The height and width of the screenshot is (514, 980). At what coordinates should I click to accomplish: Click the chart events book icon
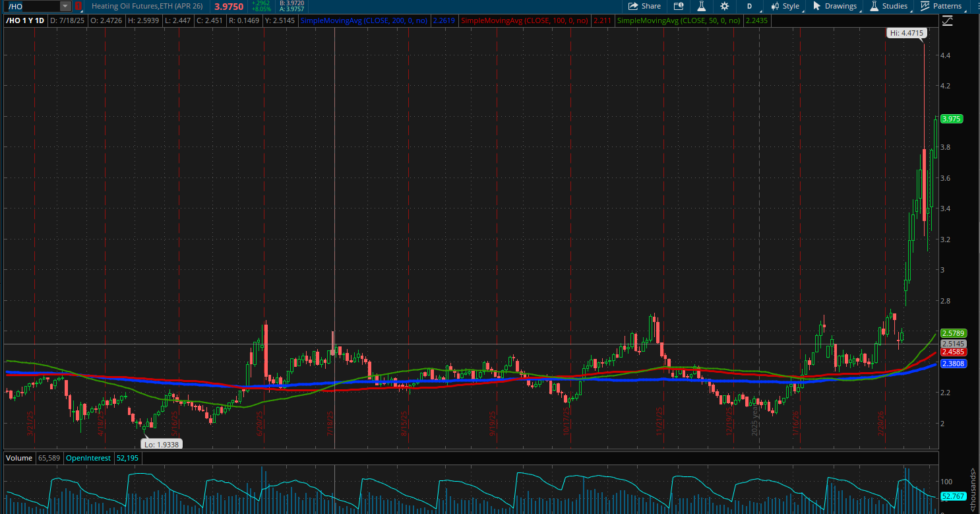point(679,5)
